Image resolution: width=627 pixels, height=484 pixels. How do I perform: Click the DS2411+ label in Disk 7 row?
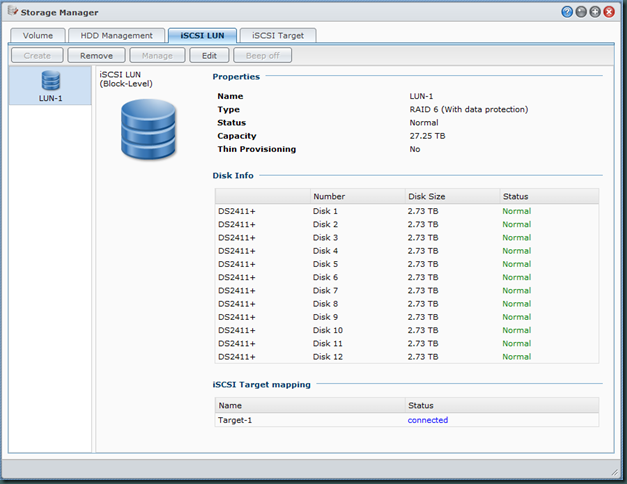pyautogui.click(x=236, y=290)
